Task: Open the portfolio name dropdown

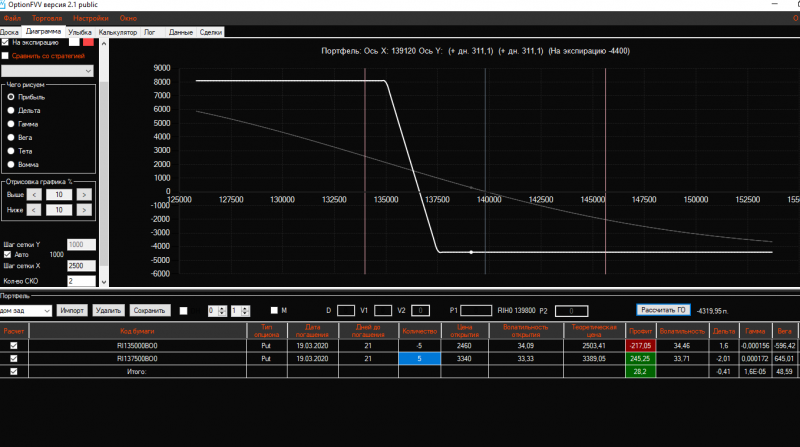Action: pyautogui.click(x=26, y=310)
